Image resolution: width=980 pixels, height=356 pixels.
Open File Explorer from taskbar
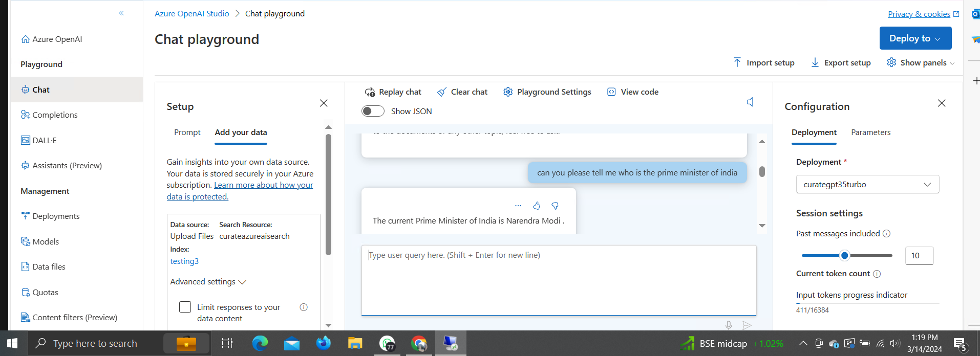pos(355,343)
